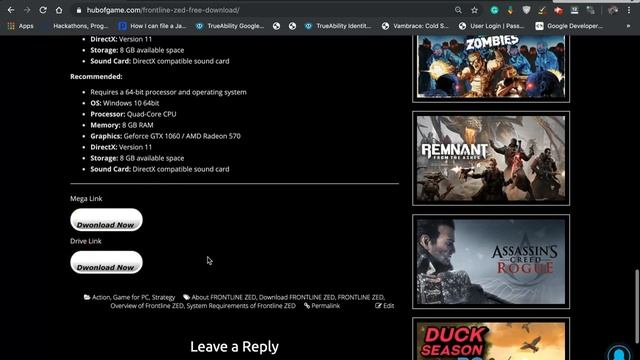
Task: Click the orange flame extension icon
Action: pos(510,10)
